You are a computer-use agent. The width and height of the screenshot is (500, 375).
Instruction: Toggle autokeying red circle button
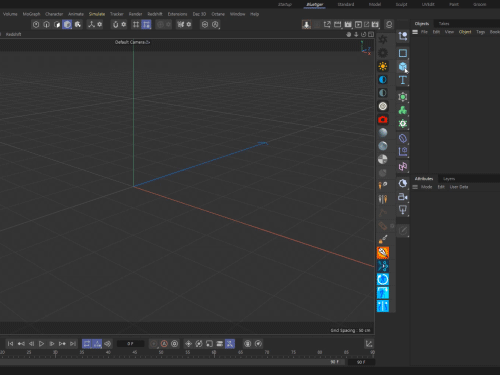tap(164, 344)
